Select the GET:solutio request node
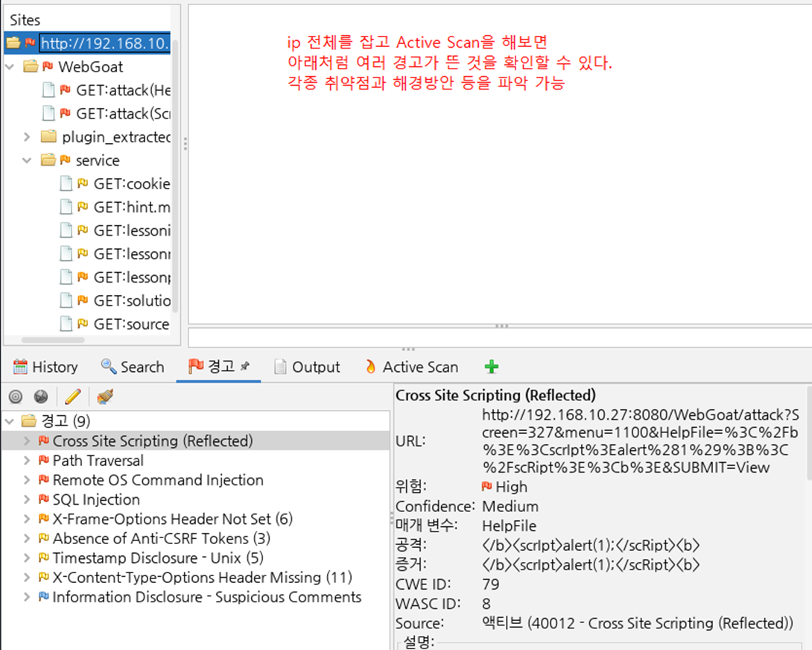Image resolution: width=812 pixels, height=650 pixels. tap(132, 300)
